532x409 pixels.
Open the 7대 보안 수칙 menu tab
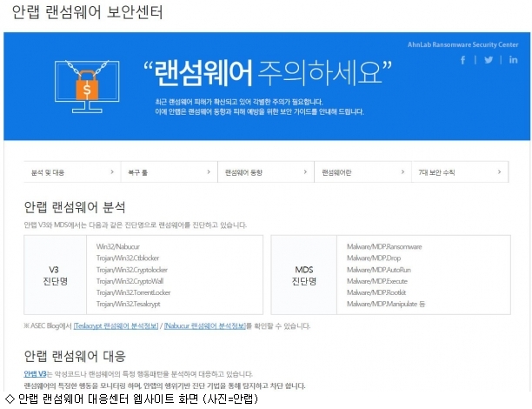pos(460,172)
